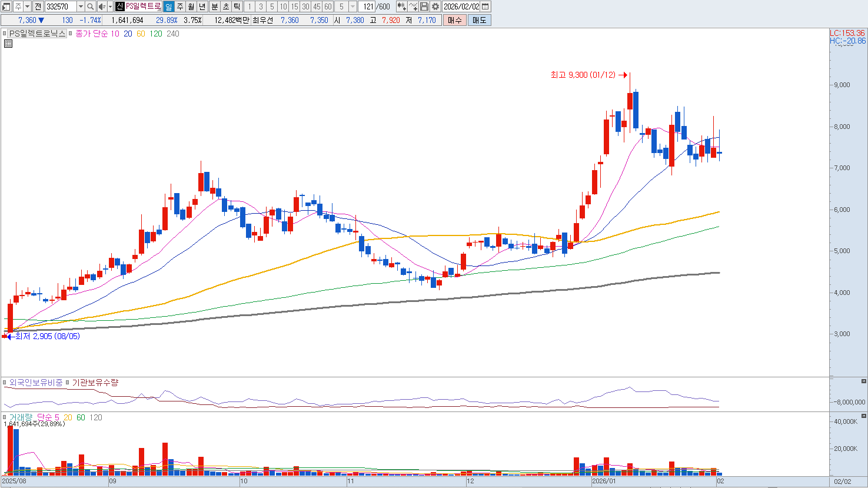Switch to weekly (주) period
The height and width of the screenshot is (488, 868).
point(180,6)
